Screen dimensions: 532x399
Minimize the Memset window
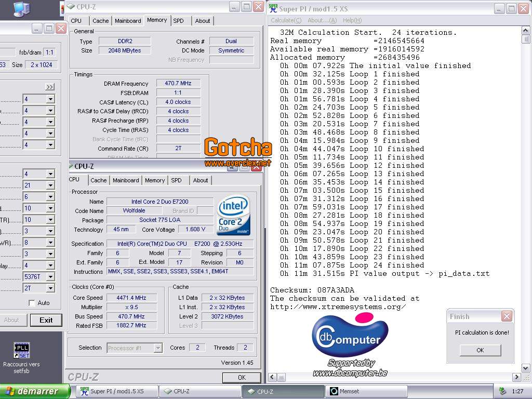coord(37,29)
